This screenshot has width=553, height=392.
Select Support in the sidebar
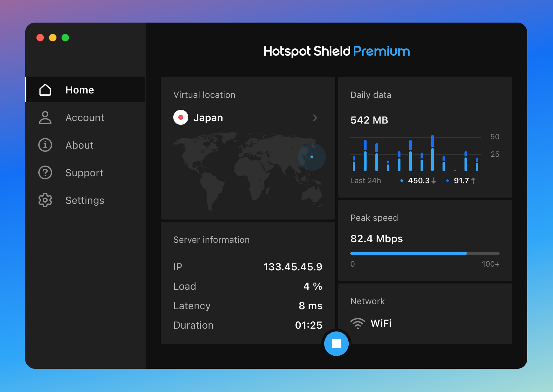click(85, 172)
